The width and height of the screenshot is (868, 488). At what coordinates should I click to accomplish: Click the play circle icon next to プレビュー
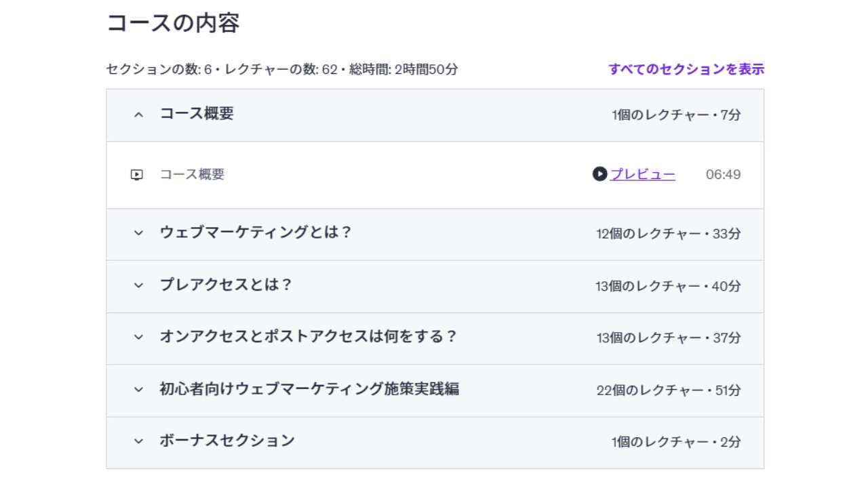coord(599,174)
